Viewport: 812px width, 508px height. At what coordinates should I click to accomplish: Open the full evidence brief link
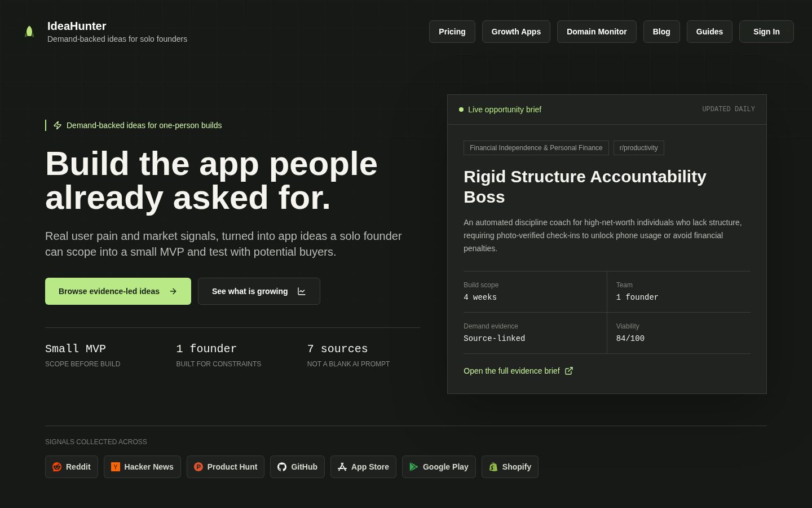click(x=518, y=371)
